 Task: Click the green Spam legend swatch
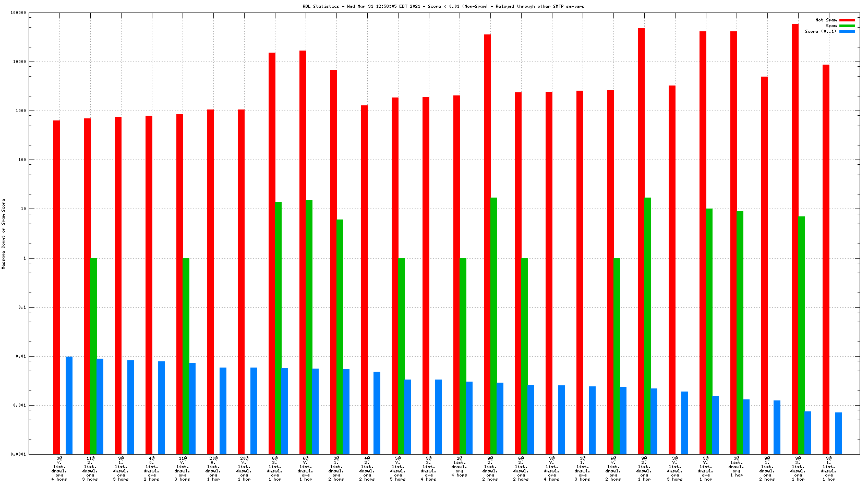(847, 26)
